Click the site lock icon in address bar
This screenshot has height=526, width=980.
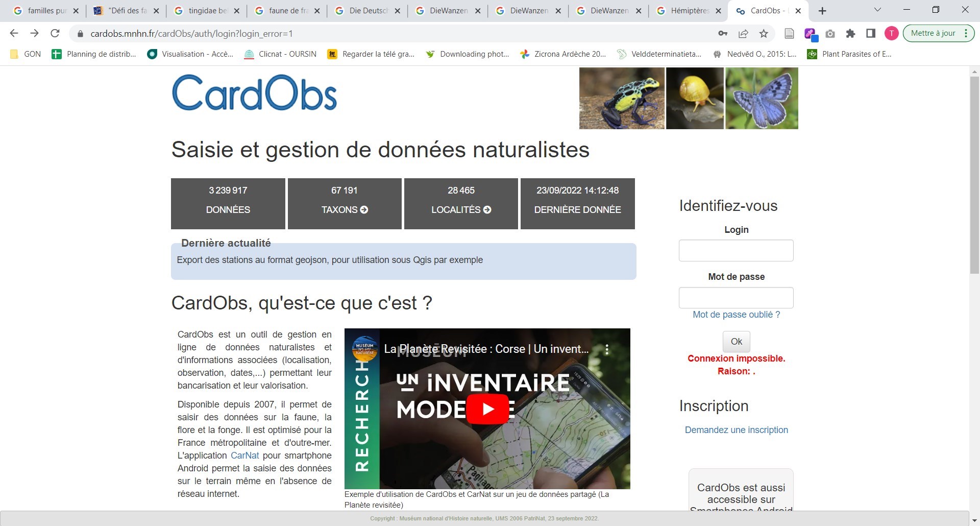coord(80,34)
